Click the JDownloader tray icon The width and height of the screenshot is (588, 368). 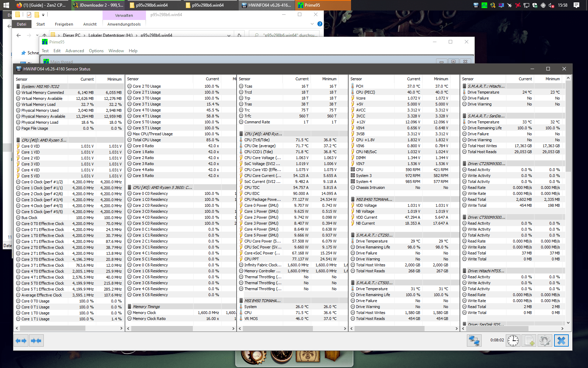click(x=493, y=5)
